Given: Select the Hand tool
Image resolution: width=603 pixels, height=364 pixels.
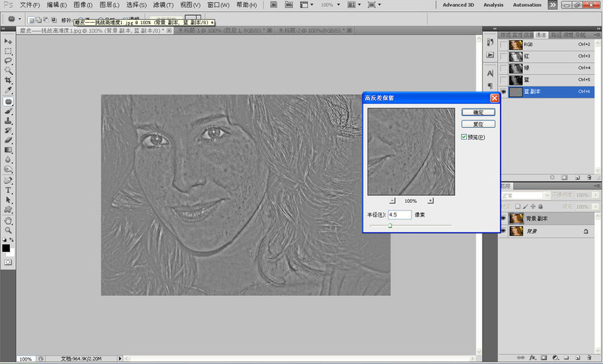Looking at the screenshot, I should (8, 220).
